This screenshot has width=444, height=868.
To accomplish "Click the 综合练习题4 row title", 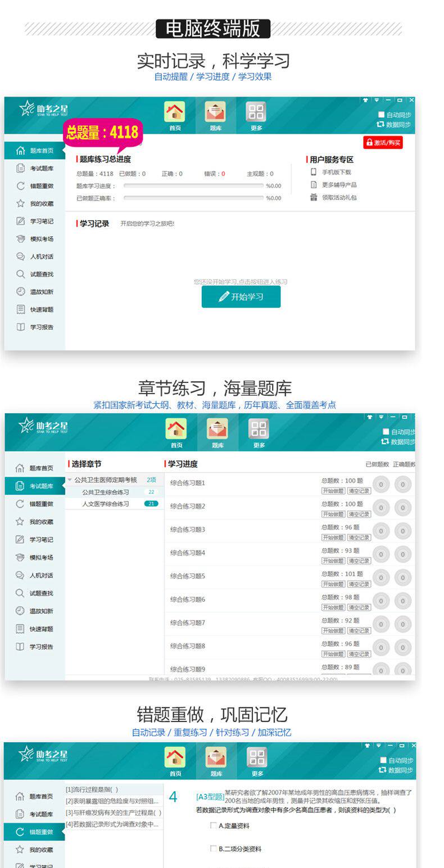I will [188, 553].
